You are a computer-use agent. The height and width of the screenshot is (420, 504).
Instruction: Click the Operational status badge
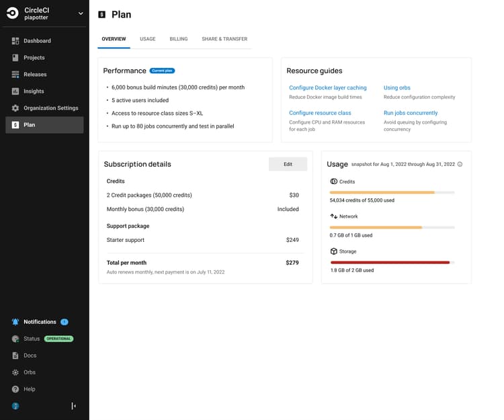point(58,339)
